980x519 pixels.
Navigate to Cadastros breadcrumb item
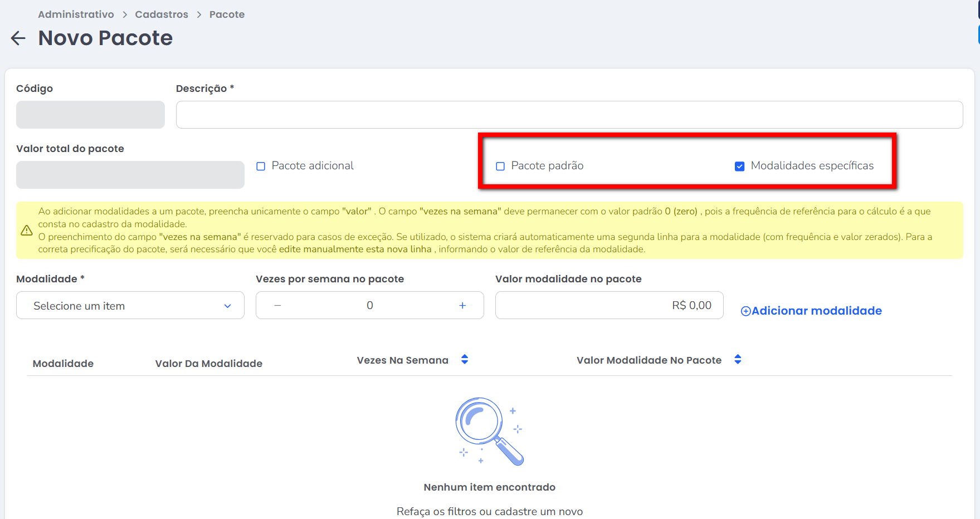pos(162,14)
